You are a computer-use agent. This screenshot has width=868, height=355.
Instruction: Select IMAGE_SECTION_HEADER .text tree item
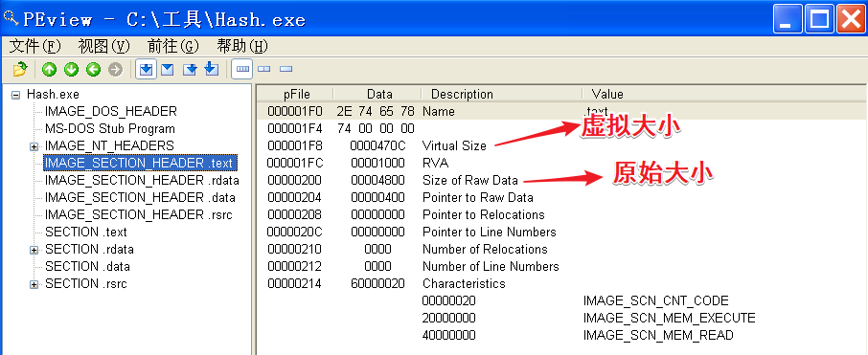click(140, 163)
